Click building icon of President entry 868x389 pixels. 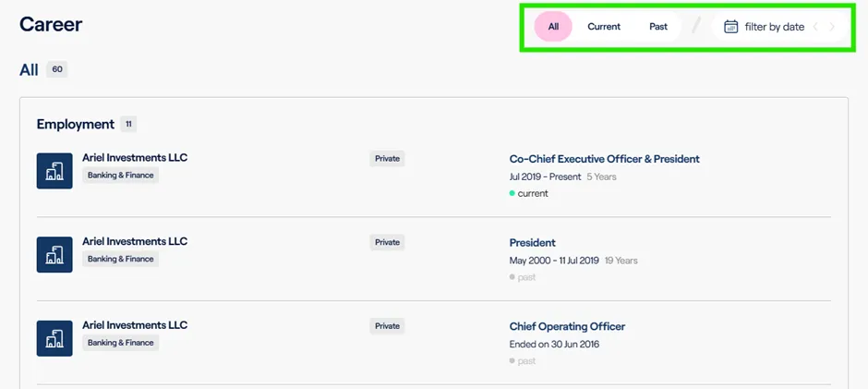pyautogui.click(x=54, y=254)
